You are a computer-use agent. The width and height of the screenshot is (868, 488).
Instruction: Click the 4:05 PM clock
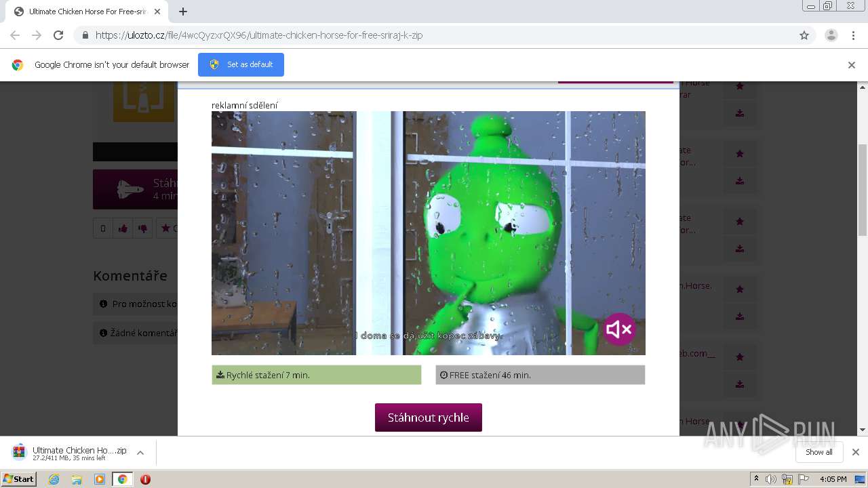point(833,479)
